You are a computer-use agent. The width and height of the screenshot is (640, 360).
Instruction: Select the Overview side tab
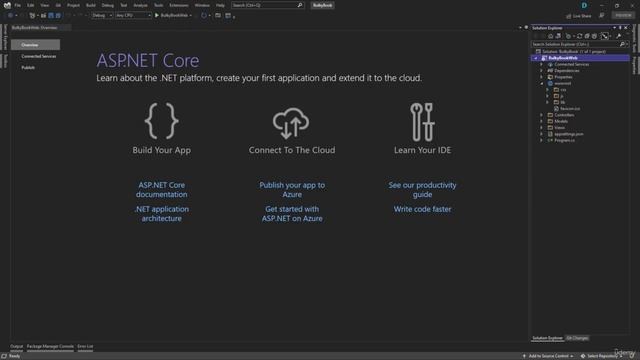[36, 45]
